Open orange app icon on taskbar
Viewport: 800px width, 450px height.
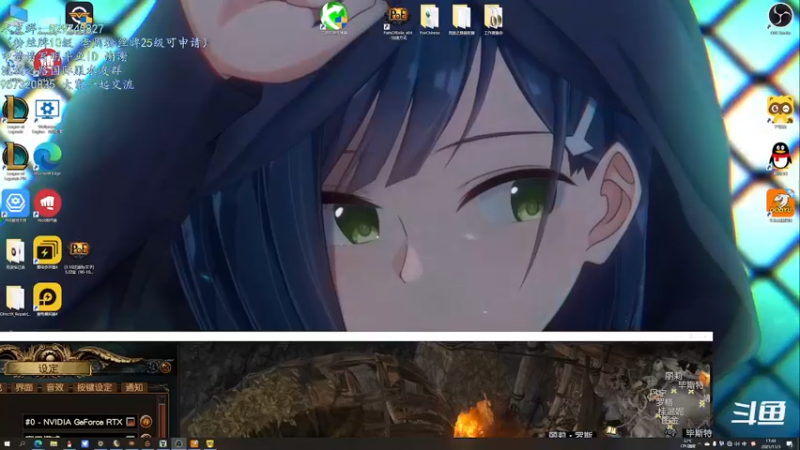click(194, 444)
